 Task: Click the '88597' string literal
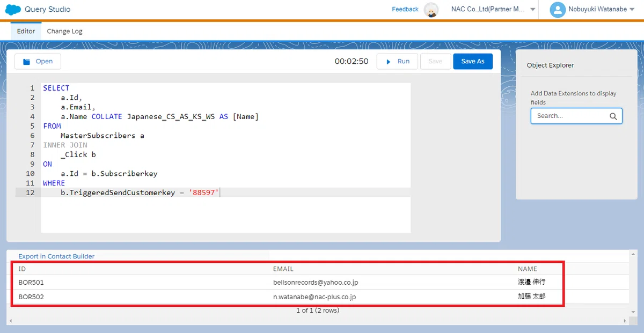click(204, 193)
